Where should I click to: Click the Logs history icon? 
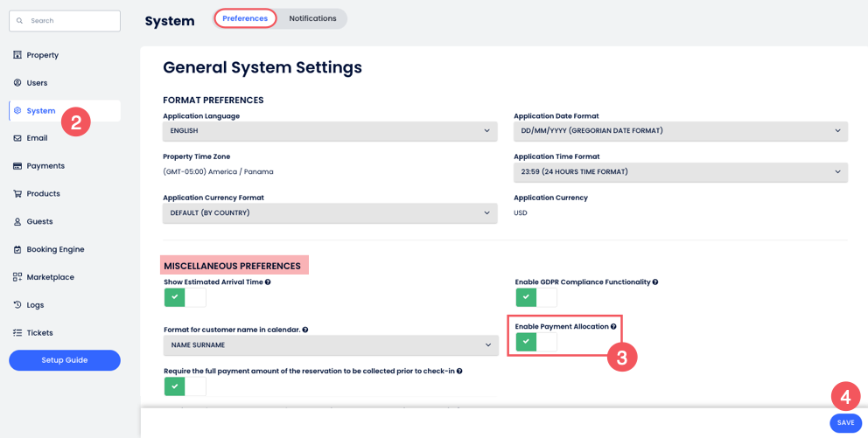(17, 305)
